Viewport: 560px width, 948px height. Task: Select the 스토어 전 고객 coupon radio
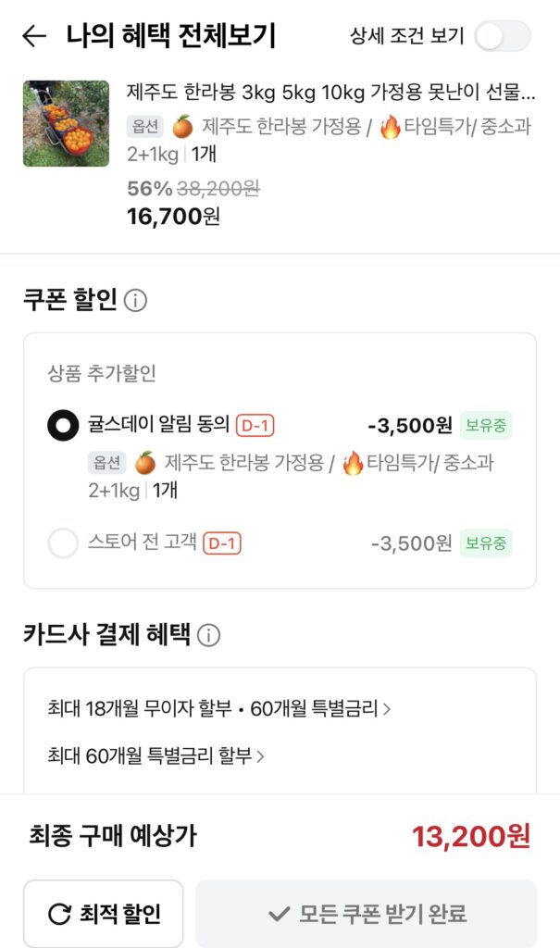[x=63, y=543]
